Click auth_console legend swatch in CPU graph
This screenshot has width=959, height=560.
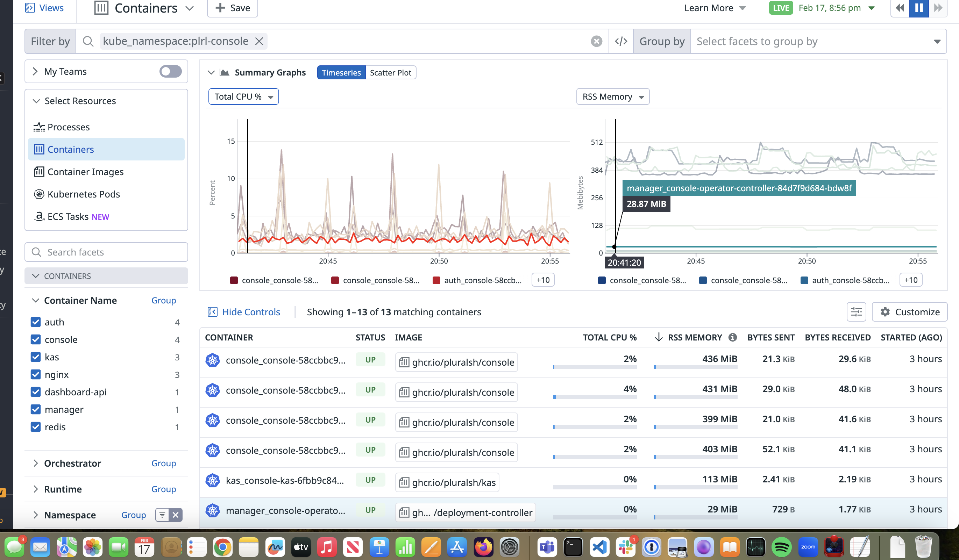click(436, 281)
